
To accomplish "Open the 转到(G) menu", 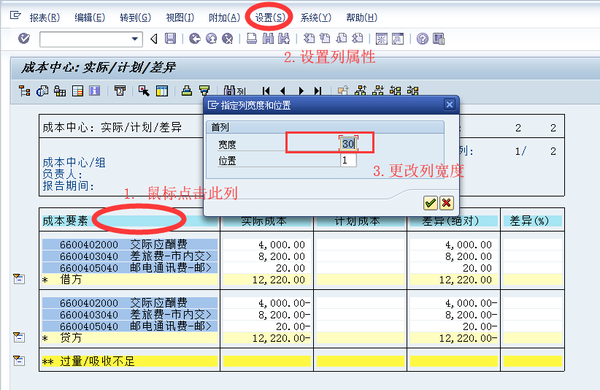I will tap(135, 18).
